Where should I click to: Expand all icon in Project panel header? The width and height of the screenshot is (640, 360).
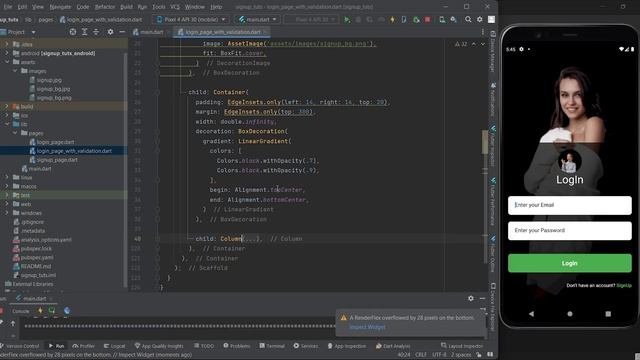tap(84, 32)
